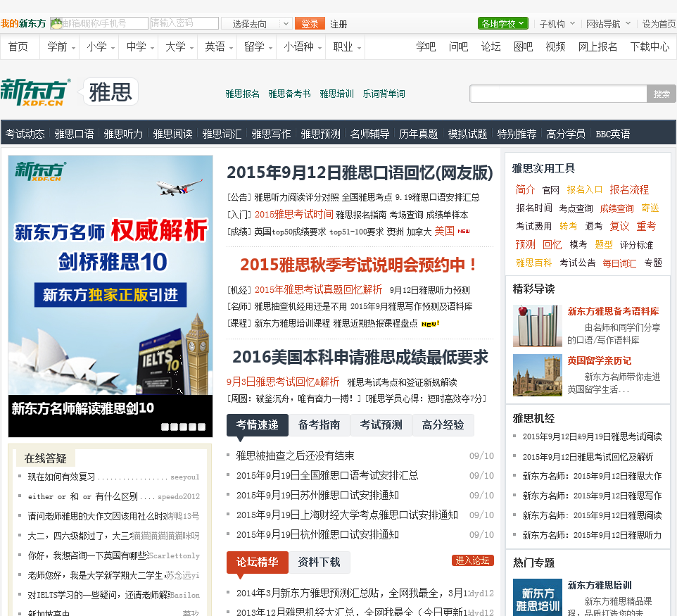
Task: Select 历年真题 in dark menu bar
Action: (419, 134)
